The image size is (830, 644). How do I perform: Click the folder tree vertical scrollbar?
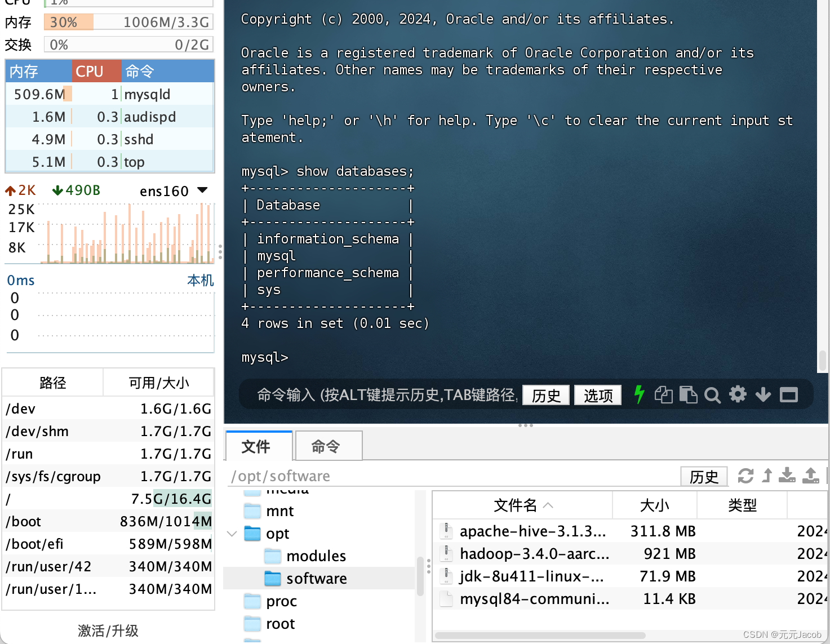coord(420,576)
